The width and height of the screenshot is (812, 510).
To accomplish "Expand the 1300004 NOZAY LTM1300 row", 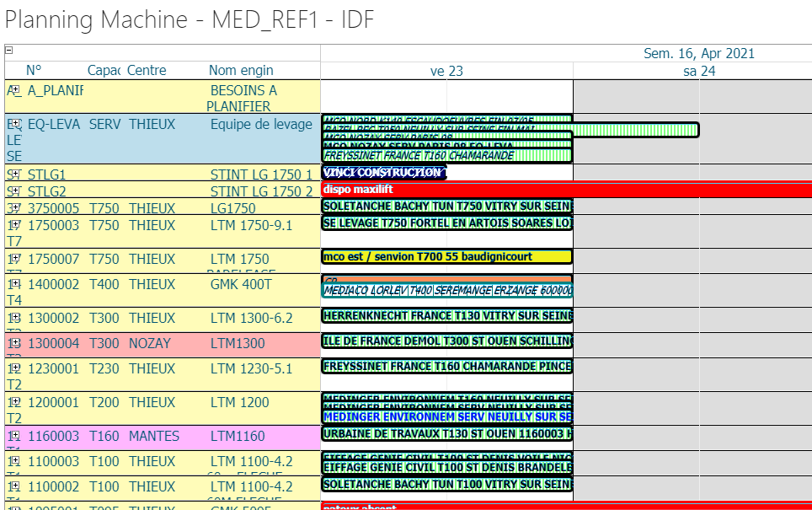I will click(16, 342).
